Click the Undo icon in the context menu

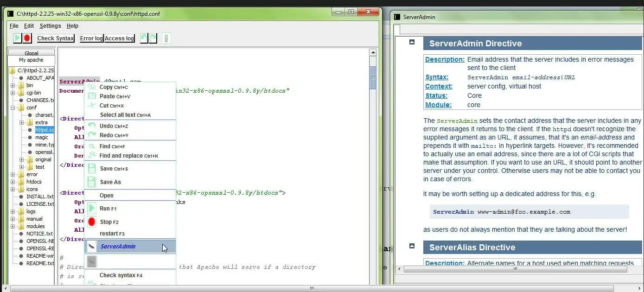[x=92, y=126]
